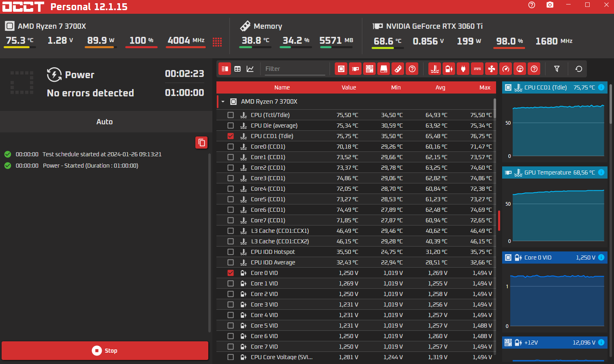Viewport: 614px width, 364px height.
Task: Collapse the AMD Ryzen 7 3700X sensor group
Action: click(x=223, y=102)
